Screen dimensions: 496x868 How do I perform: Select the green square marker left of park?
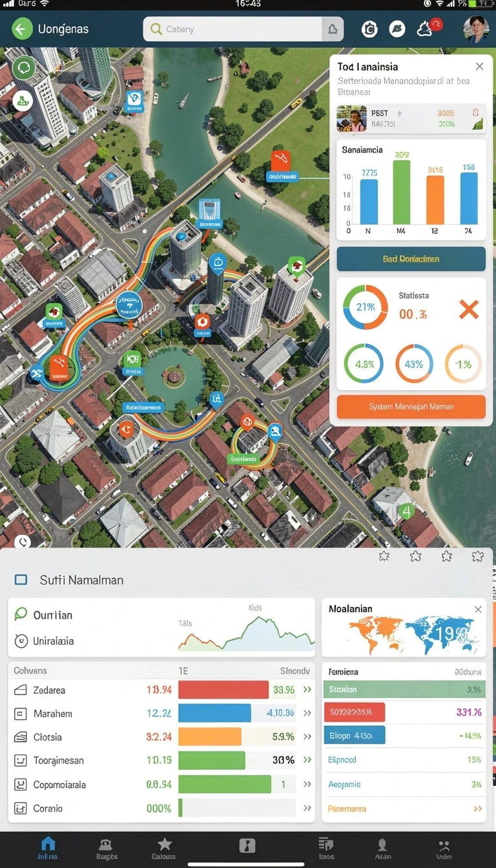tap(132, 359)
